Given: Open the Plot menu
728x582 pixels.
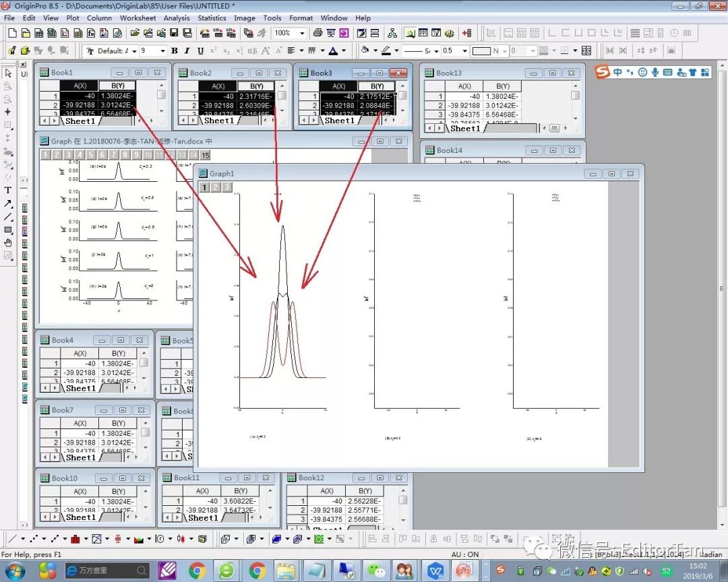Looking at the screenshot, I should click(72, 18).
